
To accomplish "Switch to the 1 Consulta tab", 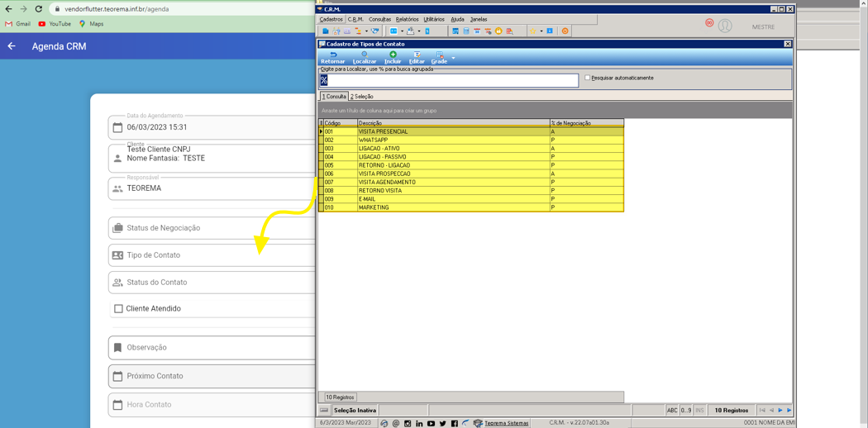I will click(x=334, y=96).
